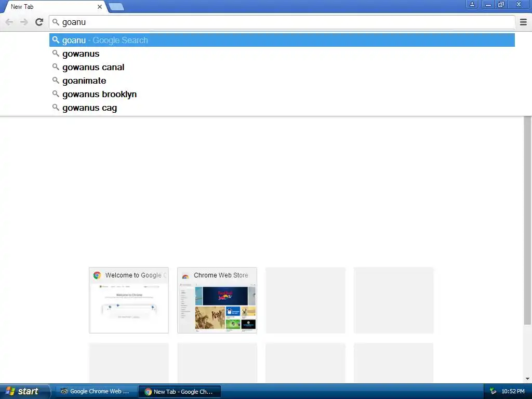Open a new tab with the tab button
Image resolution: width=532 pixels, height=399 pixels.
click(x=117, y=7)
